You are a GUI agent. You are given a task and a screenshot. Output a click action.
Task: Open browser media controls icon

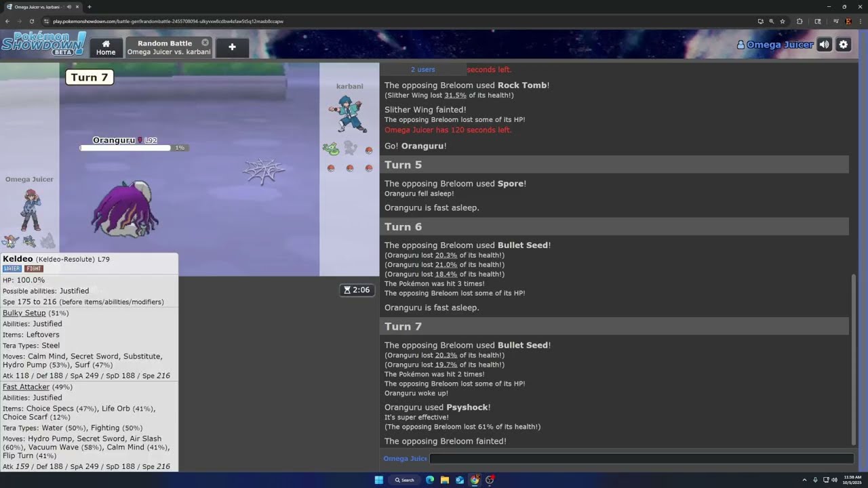[835, 21]
